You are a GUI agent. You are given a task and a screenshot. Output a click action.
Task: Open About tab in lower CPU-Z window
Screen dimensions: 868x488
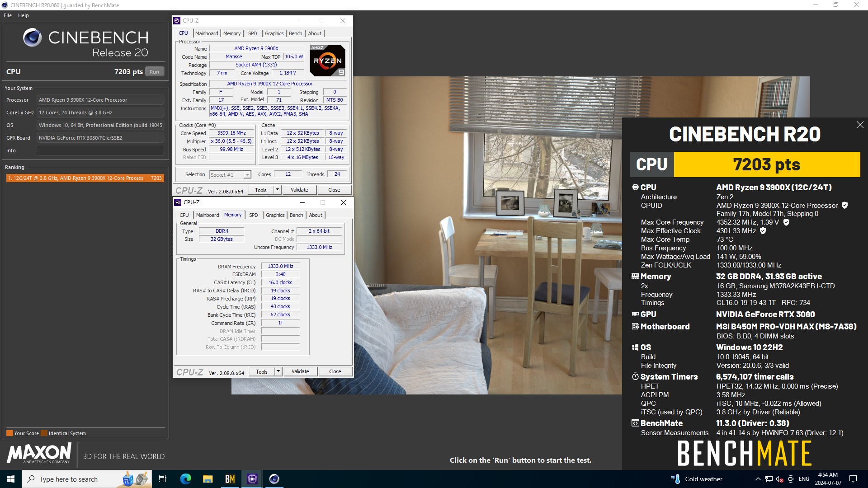[x=316, y=215]
